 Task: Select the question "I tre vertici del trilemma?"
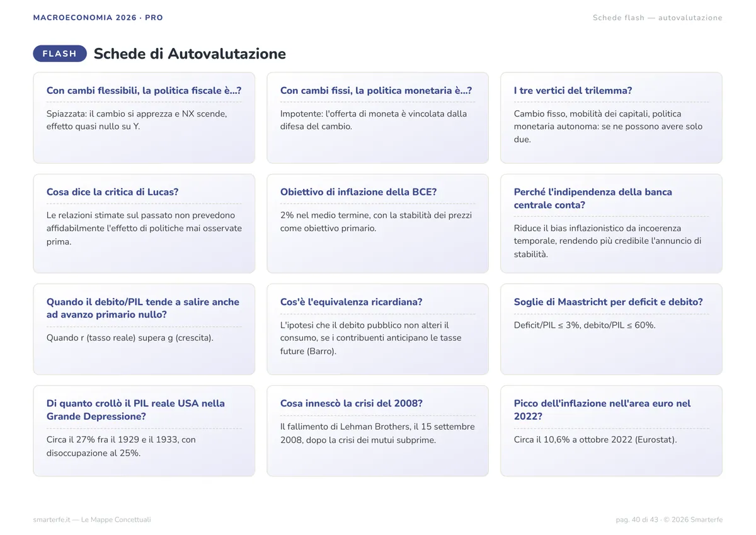[x=573, y=91]
